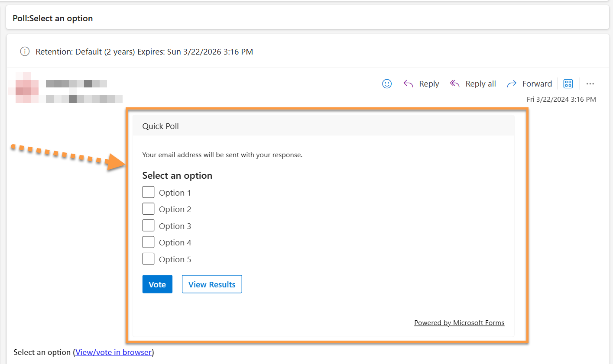Enable the Option 4 checkbox
This screenshot has height=364, width=613.
coord(148,242)
